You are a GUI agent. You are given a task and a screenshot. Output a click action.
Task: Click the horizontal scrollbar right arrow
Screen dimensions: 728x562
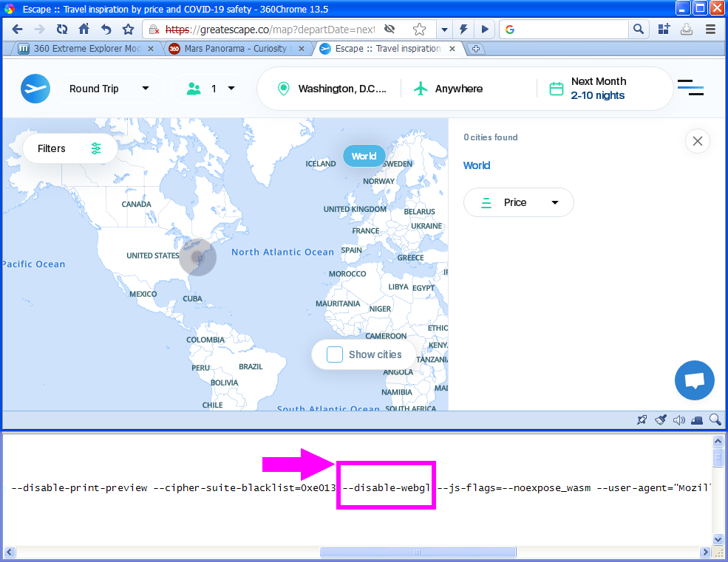pyautogui.click(x=705, y=552)
